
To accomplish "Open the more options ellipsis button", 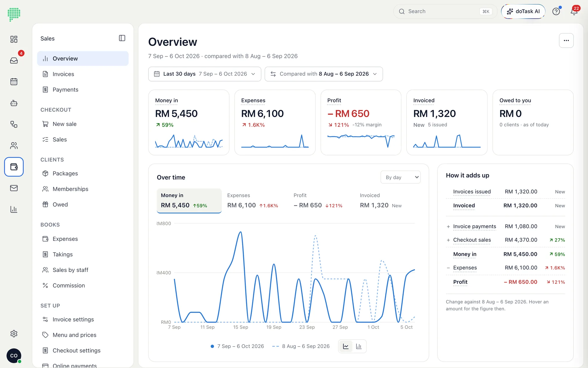I will pos(566,41).
